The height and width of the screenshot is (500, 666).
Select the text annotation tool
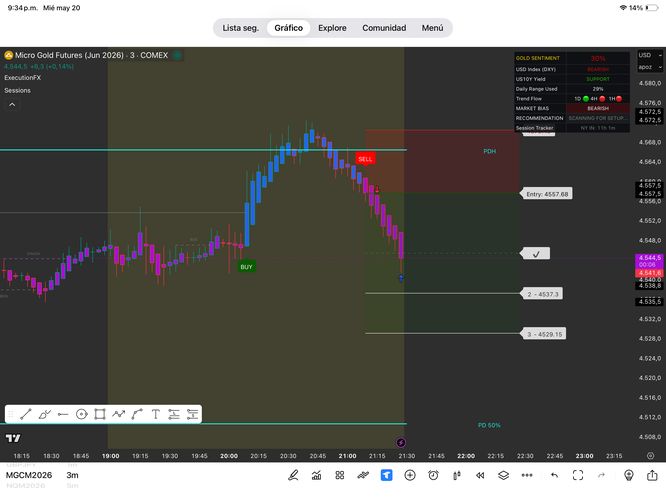155,414
